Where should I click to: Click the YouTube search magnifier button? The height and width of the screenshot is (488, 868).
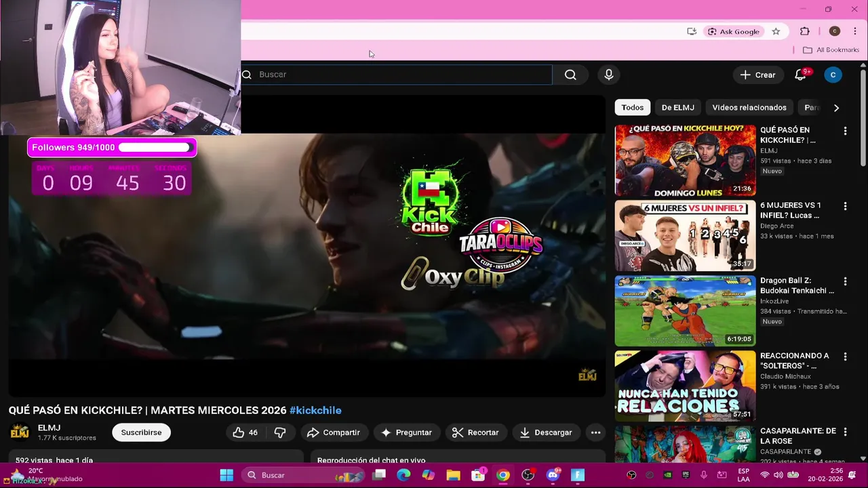click(570, 75)
